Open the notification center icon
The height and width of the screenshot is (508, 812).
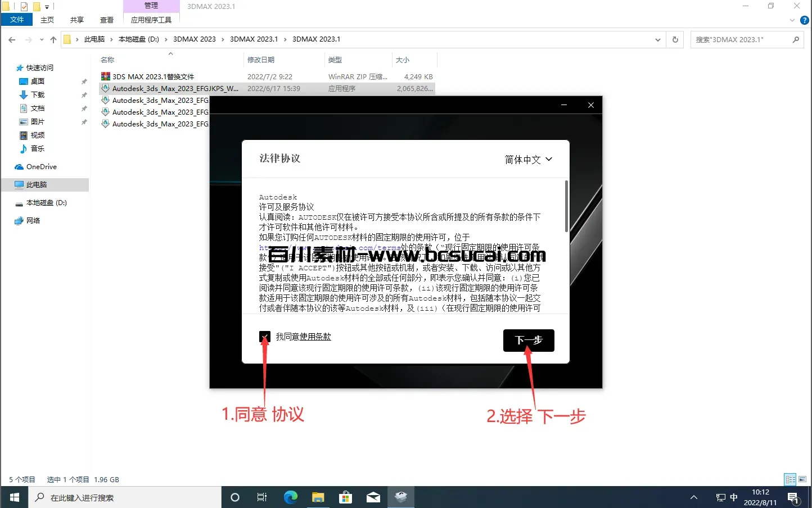coord(793,497)
